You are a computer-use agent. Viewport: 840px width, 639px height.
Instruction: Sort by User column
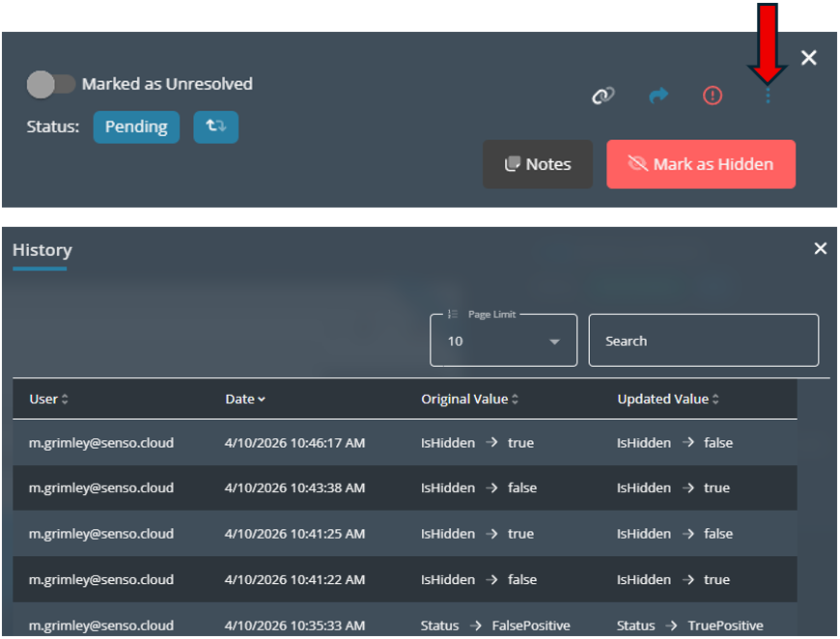pyautogui.click(x=48, y=399)
